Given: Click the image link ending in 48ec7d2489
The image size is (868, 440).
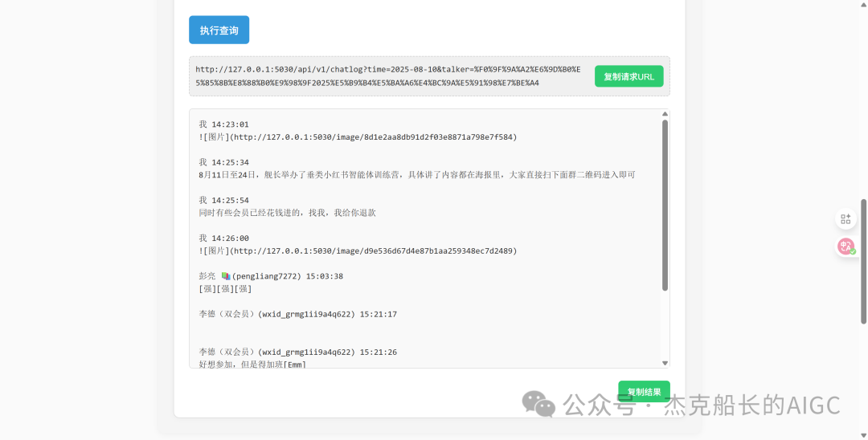Looking at the screenshot, I should coord(358,251).
